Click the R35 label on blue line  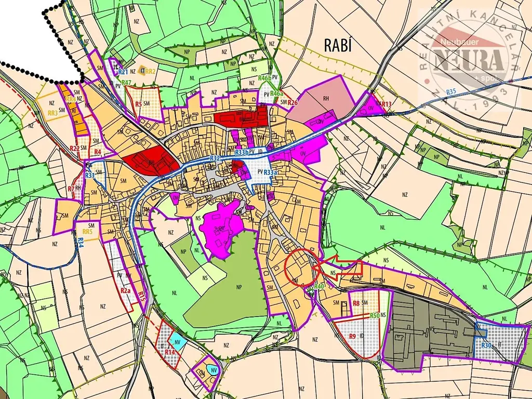450,92
